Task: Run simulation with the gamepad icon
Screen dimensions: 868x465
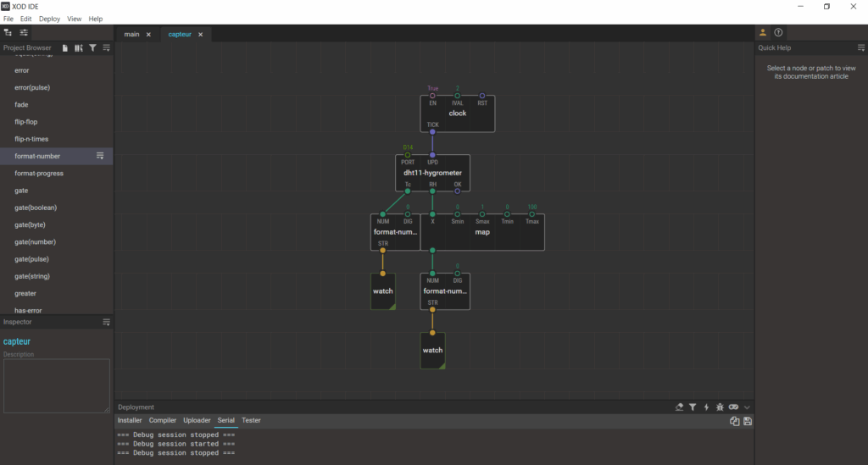Action: [733, 407]
